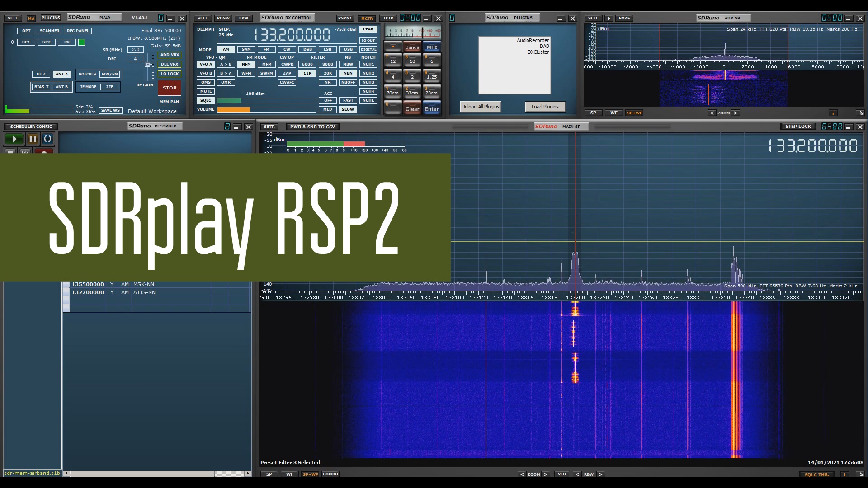Switch Aux SP to WF view
This screenshot has width=868, height=488.
(613, 113)
